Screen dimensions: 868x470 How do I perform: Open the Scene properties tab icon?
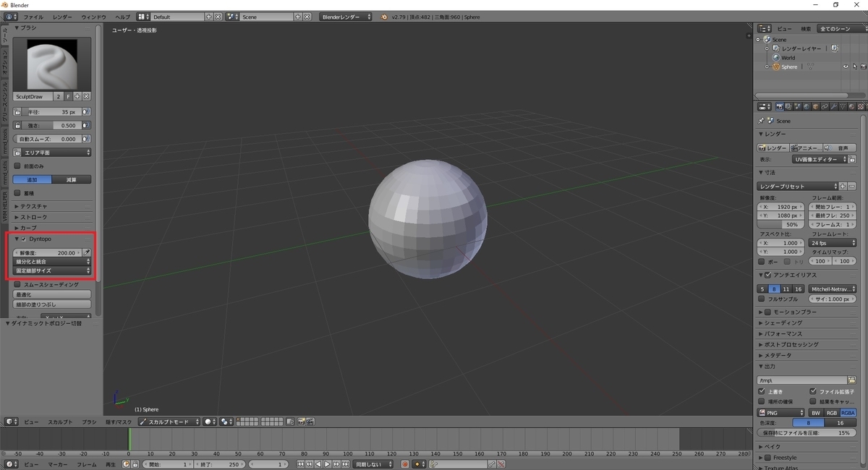pos(798,107)
